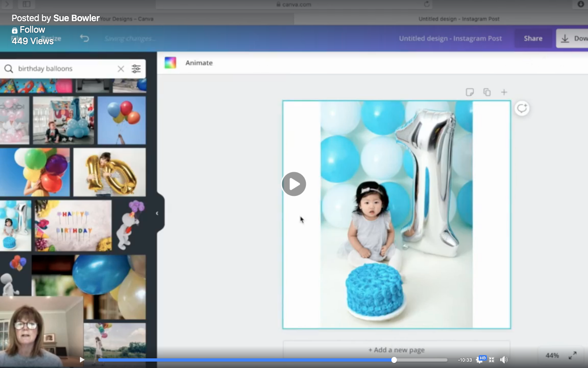Go forward in the browser
This screenshot has width=588, height=368.
pos(7,4)
